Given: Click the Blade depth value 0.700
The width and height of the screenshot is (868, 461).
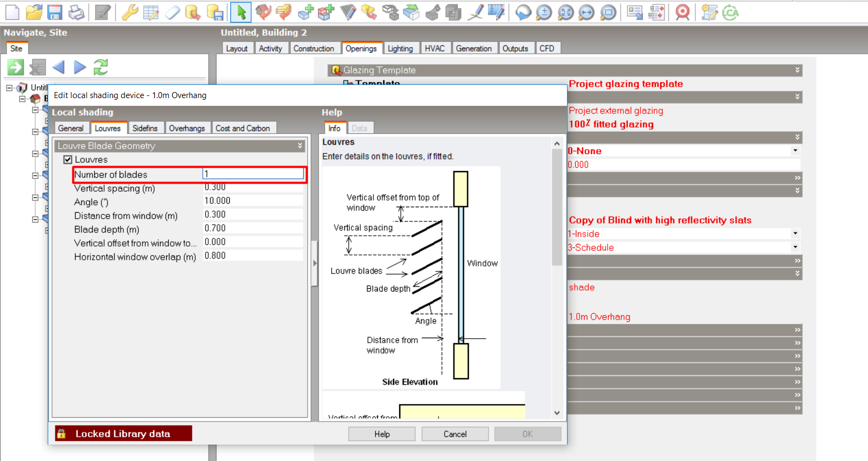Looking at the screenshot, I should [x=253, y=228].
